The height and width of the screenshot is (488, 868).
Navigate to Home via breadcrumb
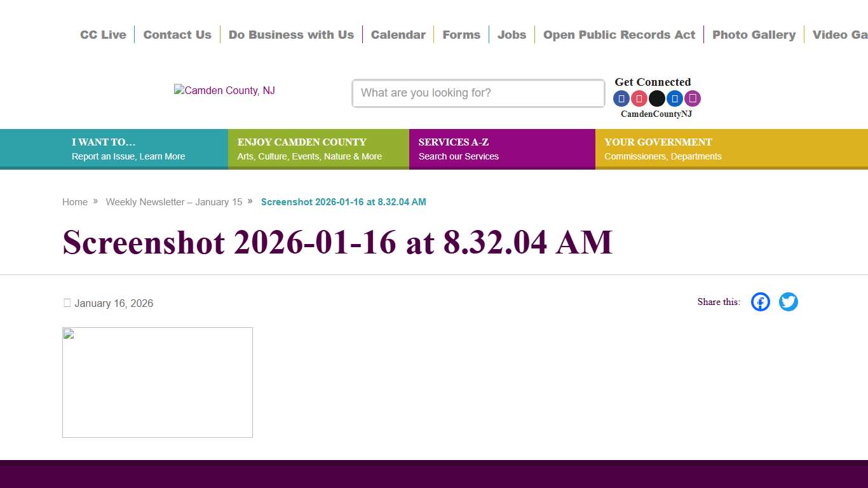coord(75,201)
